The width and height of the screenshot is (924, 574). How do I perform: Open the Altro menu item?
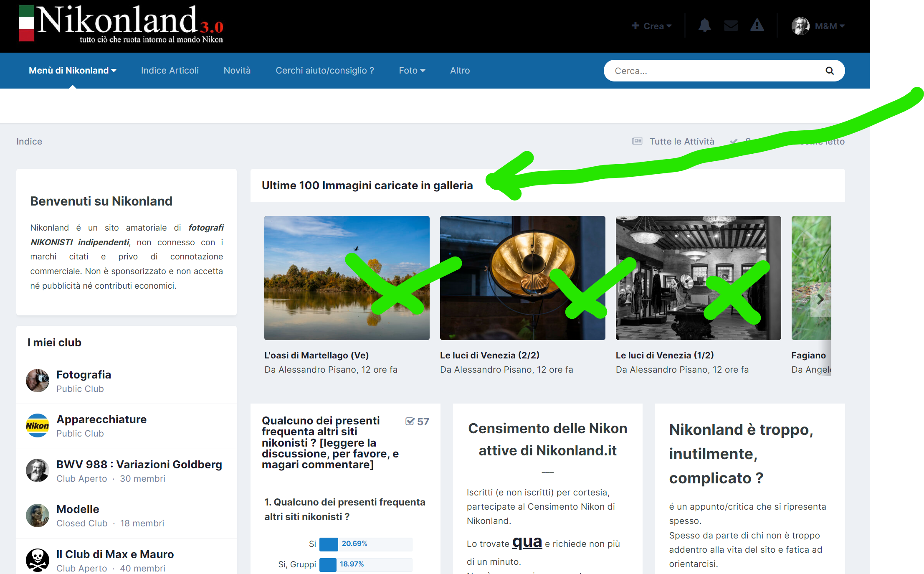click(x=460, y=71)
